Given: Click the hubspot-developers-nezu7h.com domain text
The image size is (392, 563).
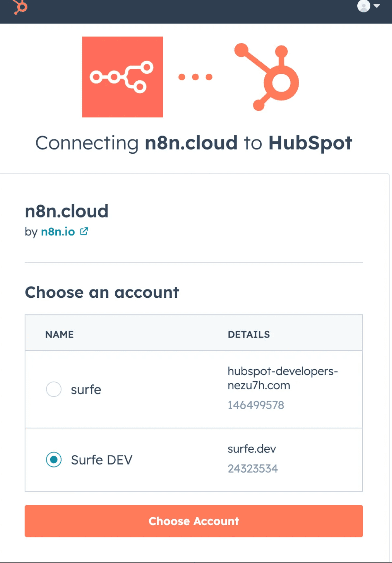Looking at the screenshot, I should [283, 378].
